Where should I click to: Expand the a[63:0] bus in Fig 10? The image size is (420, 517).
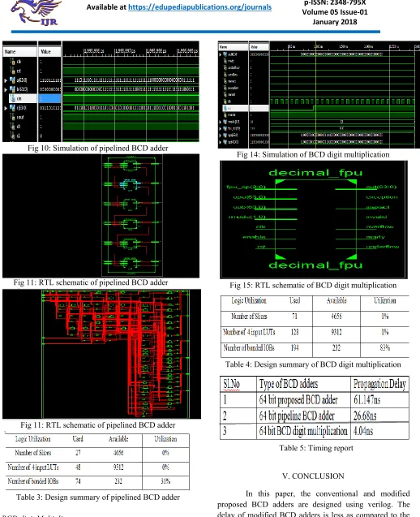[x=6, y=80]
